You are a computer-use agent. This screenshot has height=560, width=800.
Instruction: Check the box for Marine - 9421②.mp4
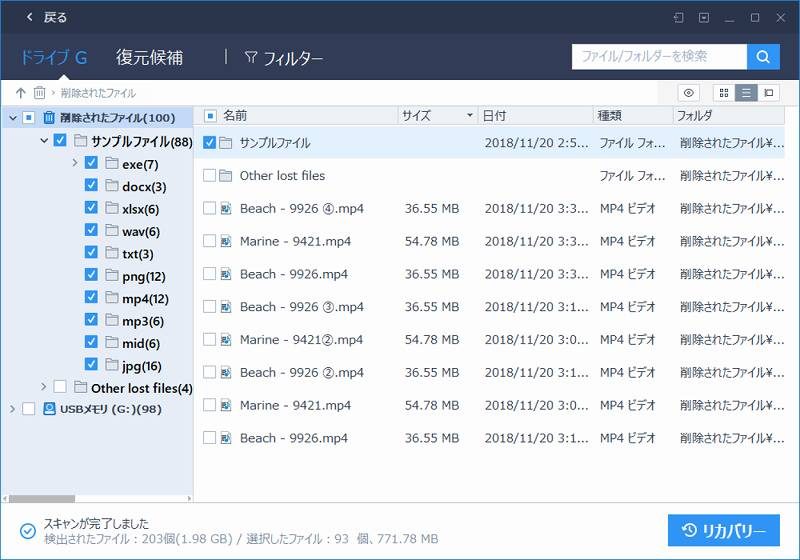point(209,340)
